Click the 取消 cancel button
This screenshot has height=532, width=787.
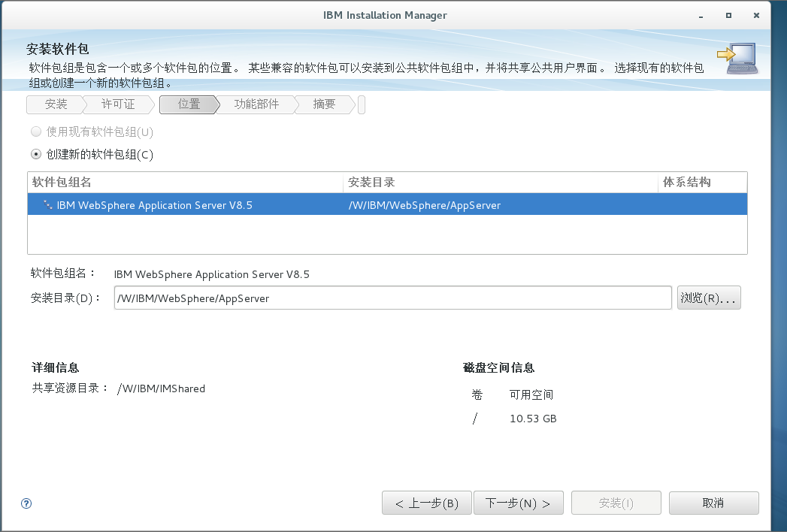[713, 503]
